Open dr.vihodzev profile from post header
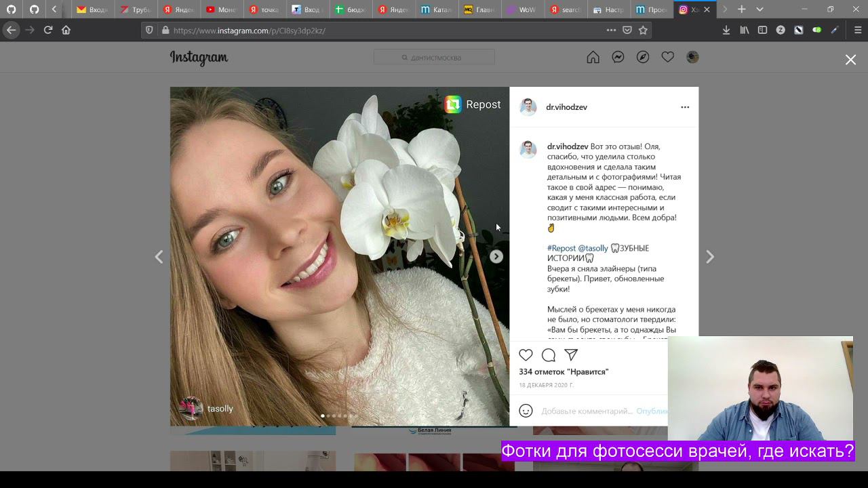Image resolution: width=868 pixels, height=488 pixels. click(x=566, y=107)
